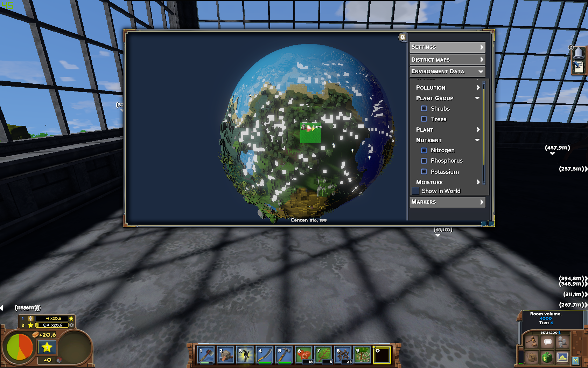588x368 pixels.
Task: Expand the Settings section
Action: pyautogui.click(x=447, y=47)
